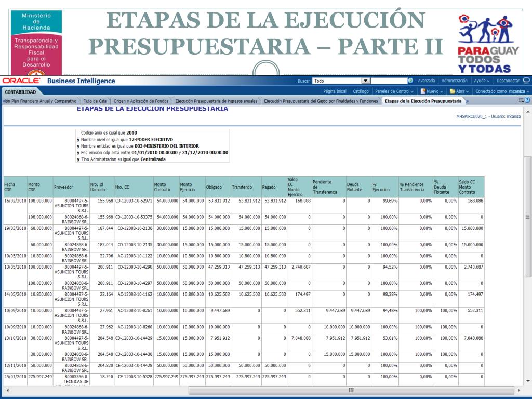Image resolution: width=532 pixels, height=399 pixels.
Task: Open the Avanzada search link
Action: pos(426,81)
